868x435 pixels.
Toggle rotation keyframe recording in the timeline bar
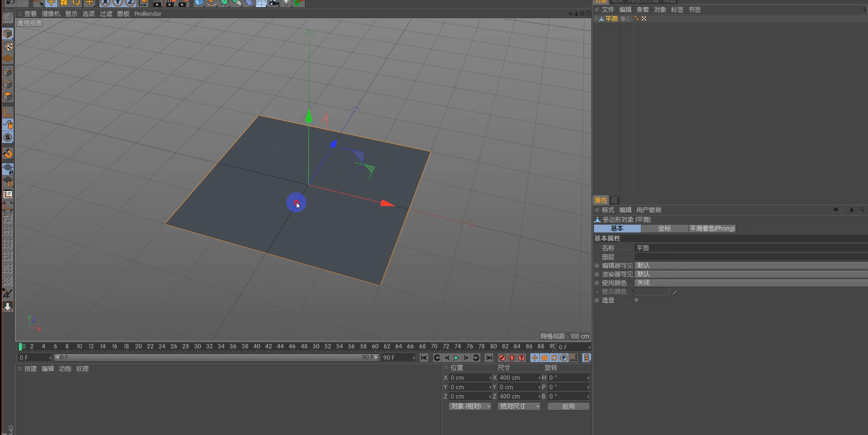pyautogui.click(x=554, y=358)
